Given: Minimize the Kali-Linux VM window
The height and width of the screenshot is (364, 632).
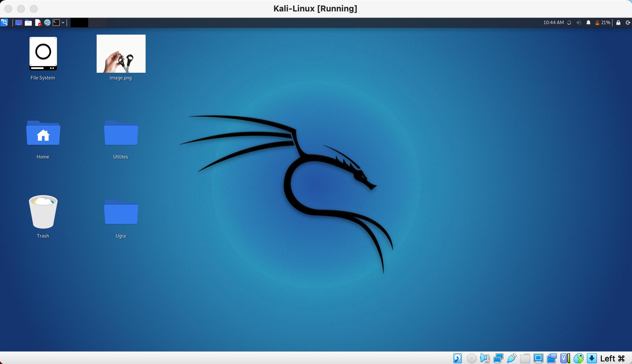Looking at the screenshot, I should [x=21, y=9].
